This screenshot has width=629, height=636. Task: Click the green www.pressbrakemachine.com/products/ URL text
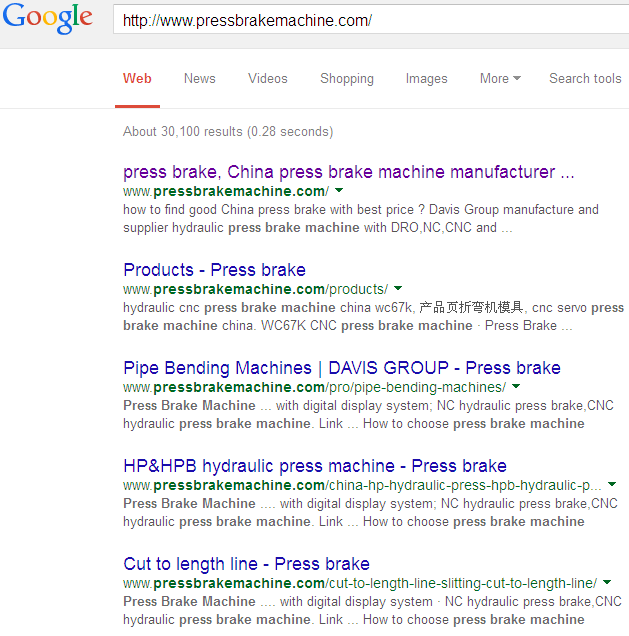coord(255,289)
